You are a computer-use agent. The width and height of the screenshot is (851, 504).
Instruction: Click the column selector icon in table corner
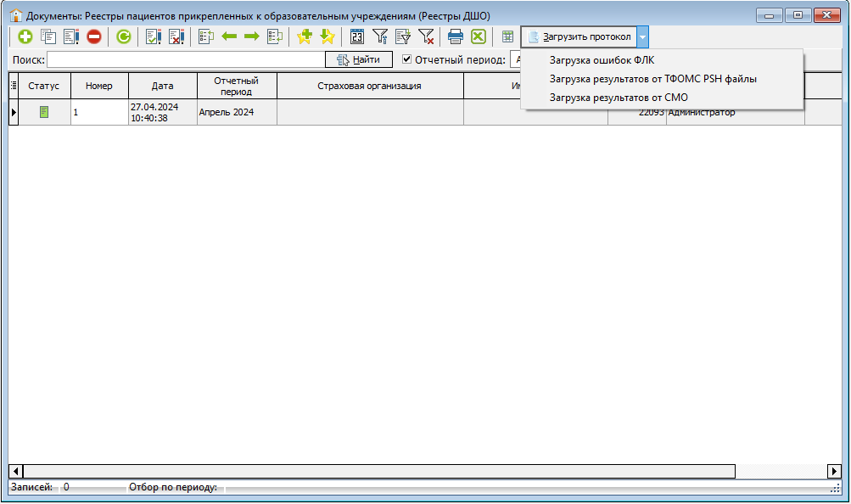pos(14,86)
